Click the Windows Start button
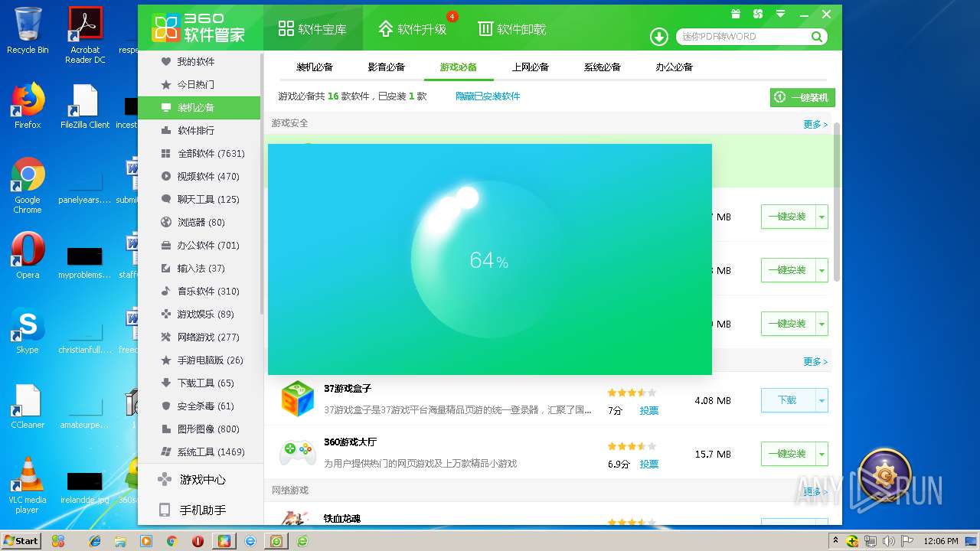Screen dimensions: 980x551 21,540
